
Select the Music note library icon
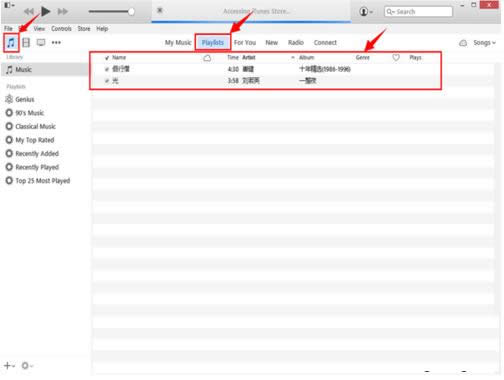pos(11,42)
